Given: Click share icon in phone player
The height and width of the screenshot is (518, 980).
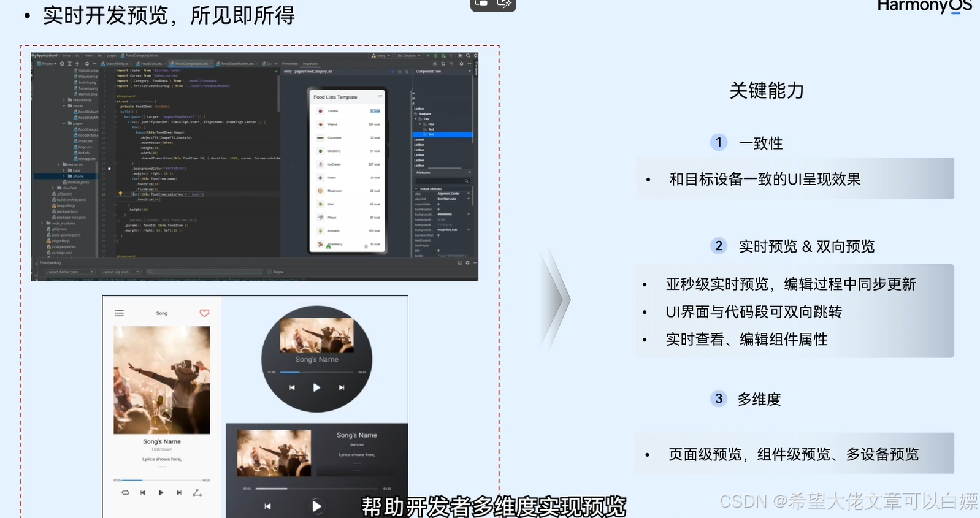Looking at the screenshot, I should pos(197,492).
